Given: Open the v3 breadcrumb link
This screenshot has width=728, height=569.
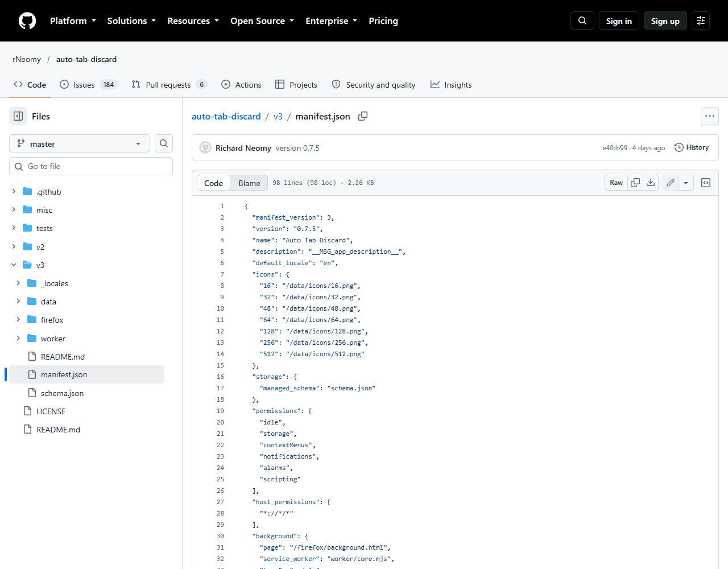Looking at the screenshot, I should tap(278, 116).
